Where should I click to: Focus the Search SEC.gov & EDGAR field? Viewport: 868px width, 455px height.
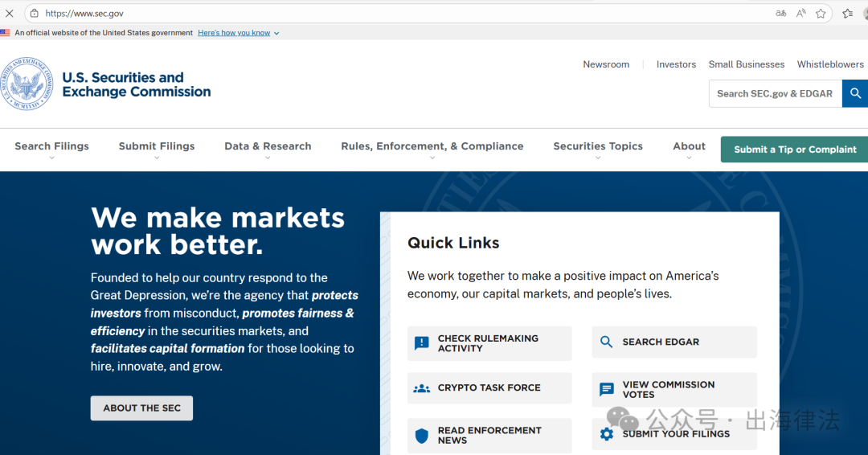(x=775, y=93)
